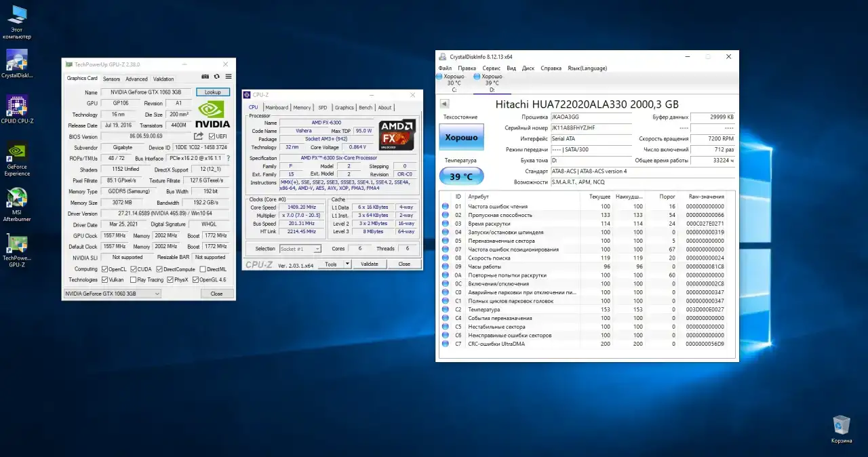The height and width of the screenshot is (457, 868).
Task: Click the Хорошо health status button
Action: click(461, 138)
